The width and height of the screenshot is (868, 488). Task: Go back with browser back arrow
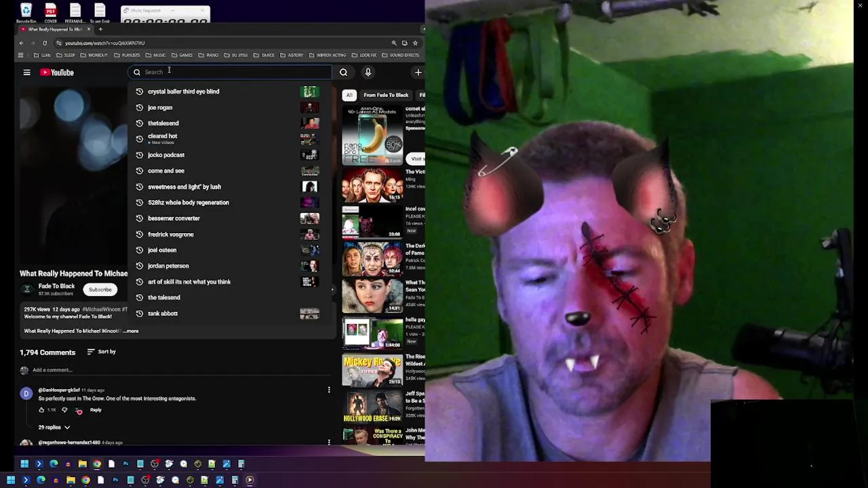pyautogui.click(x=21, y=43)
